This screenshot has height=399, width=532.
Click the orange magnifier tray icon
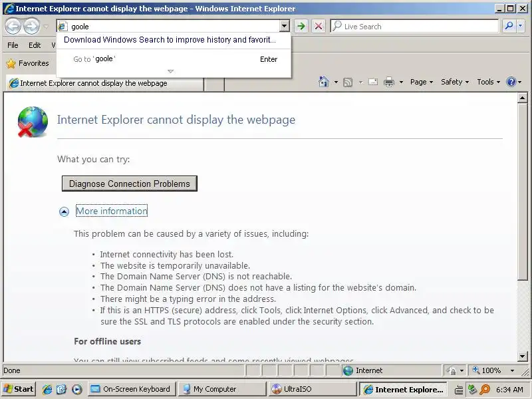pos(485,389)
